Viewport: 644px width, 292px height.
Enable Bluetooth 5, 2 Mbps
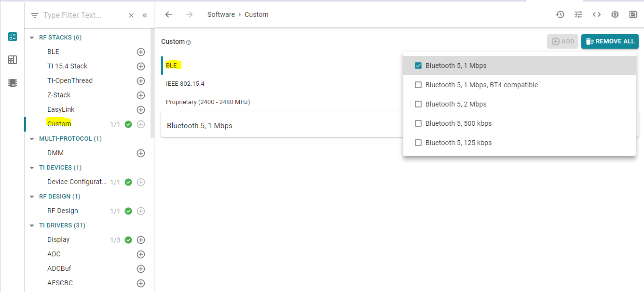pyautogui.click(x=418, y=104)
